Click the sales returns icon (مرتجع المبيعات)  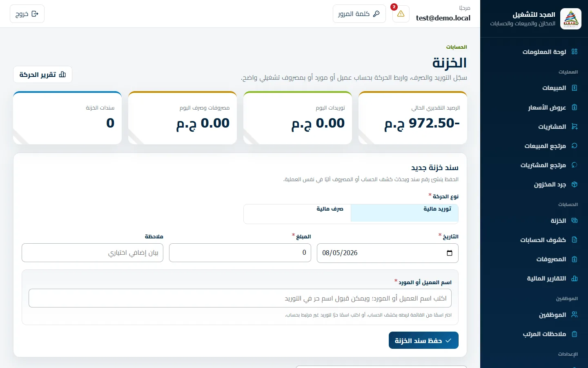pyautogui.click(x=575, y=146)
